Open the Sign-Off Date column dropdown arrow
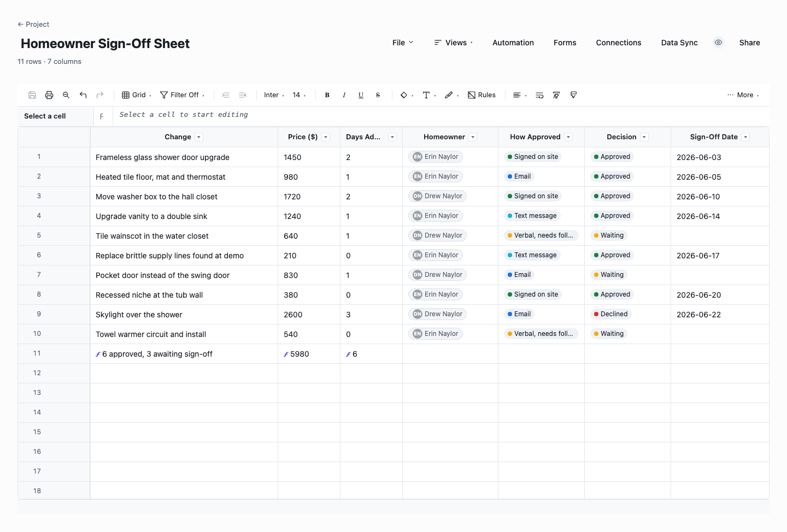 pos(746,137)
